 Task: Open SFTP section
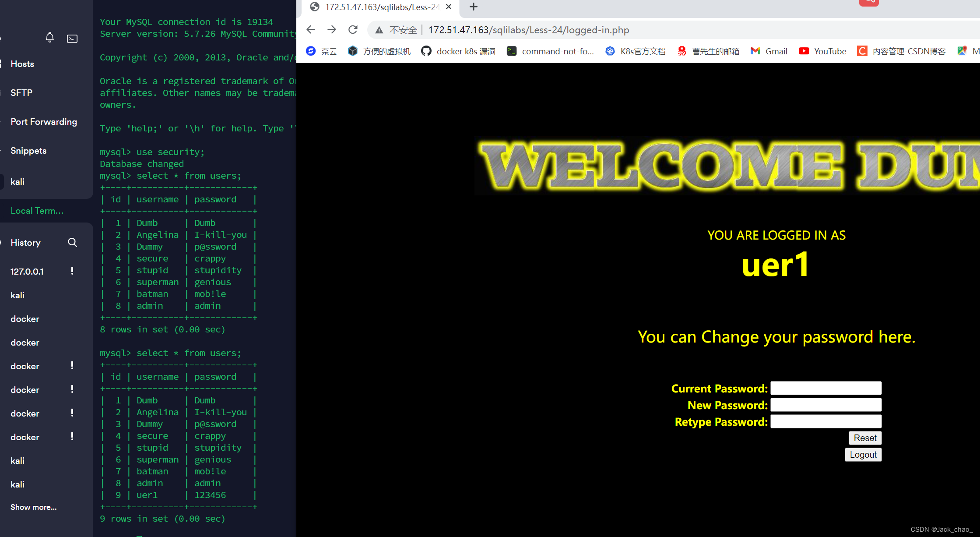21,93
